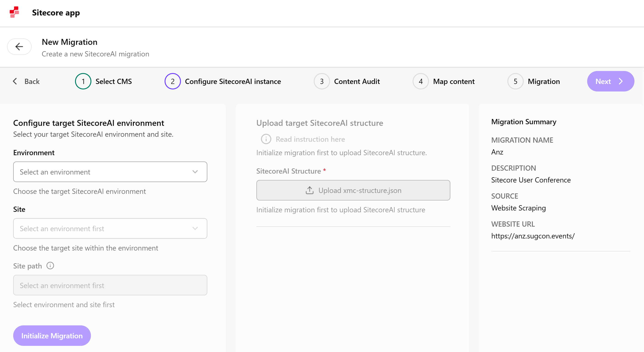Click the Sitecore User Conference description text
This screenshot has height=352, width=644.
[x=531, y=180]
